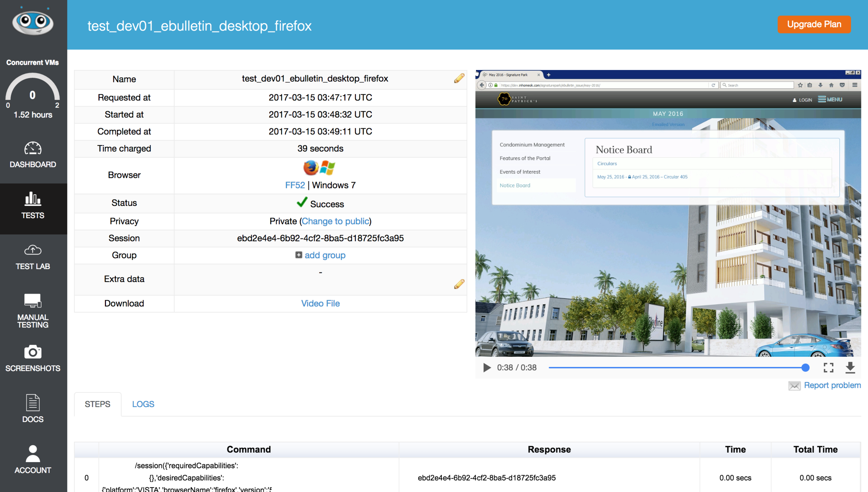Open Account user icon

click(33, 454)
